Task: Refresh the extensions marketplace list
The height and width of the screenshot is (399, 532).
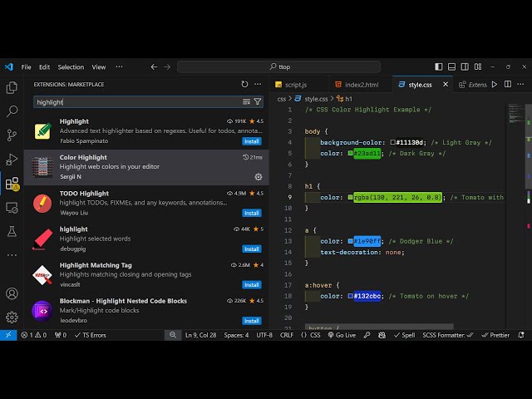Action: pyautogui.click(x=244, y=84)
